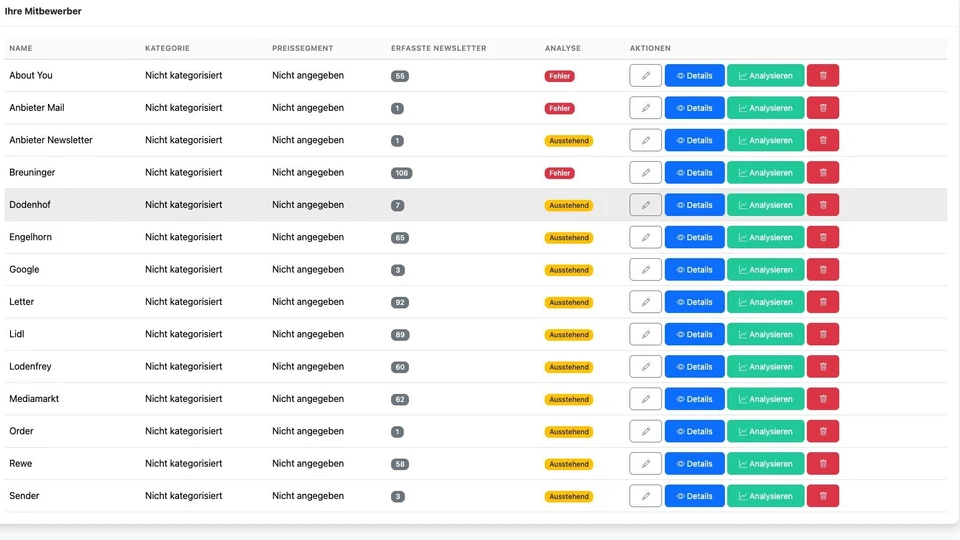Delete the Breuninger competitor with trash icon
This screenshot has width=960, height=540.
822,173
